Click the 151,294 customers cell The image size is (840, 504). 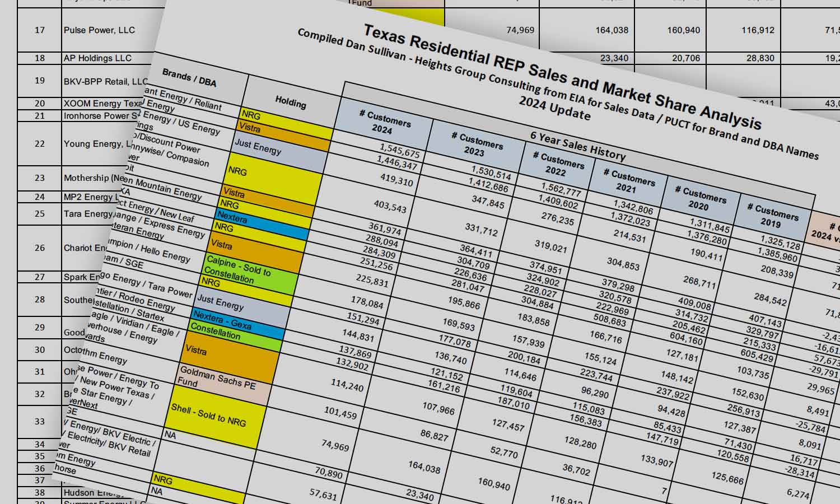click(363, 319)
